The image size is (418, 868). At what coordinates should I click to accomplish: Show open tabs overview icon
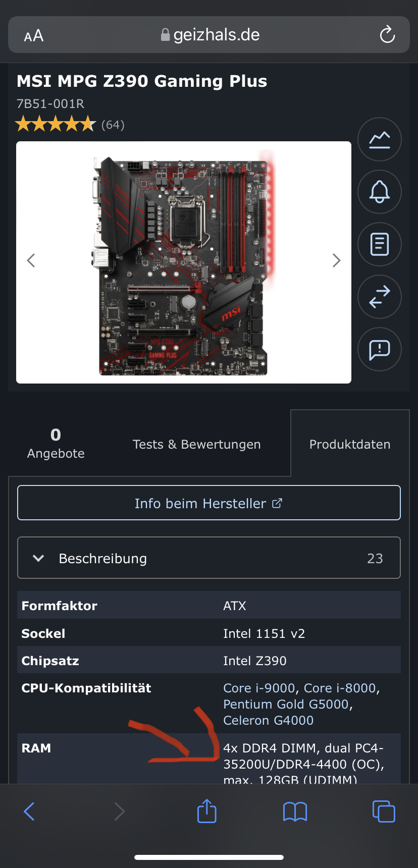click(x=384, y=811)
